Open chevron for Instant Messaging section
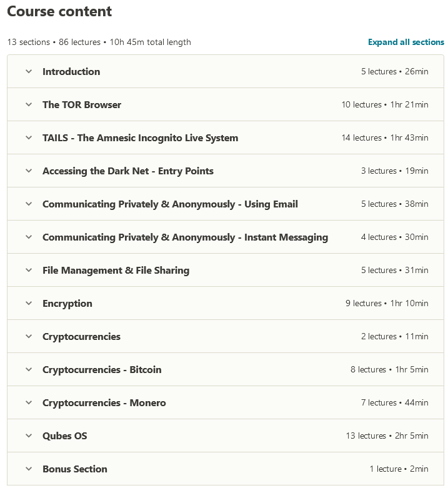Screen dimensions: 448x493 (x=28, y=237)
